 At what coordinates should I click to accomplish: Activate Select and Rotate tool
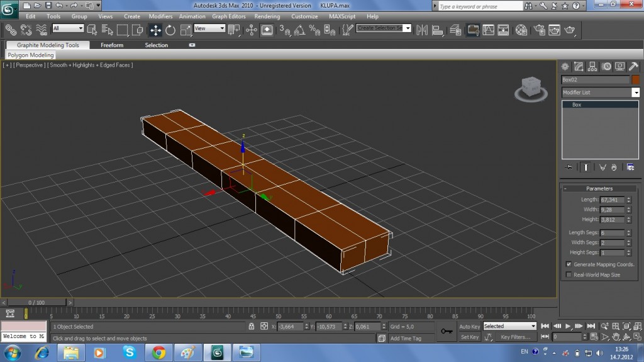(170, 30)
